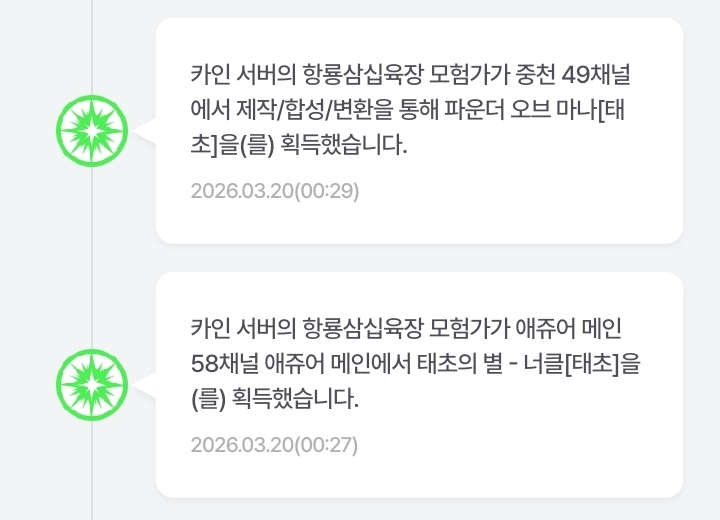The image size is (720, 520).
Task: Open the 태초의 별 - 너클 acquisition message card
Action: pyautogui.click(x=419, y=384)
